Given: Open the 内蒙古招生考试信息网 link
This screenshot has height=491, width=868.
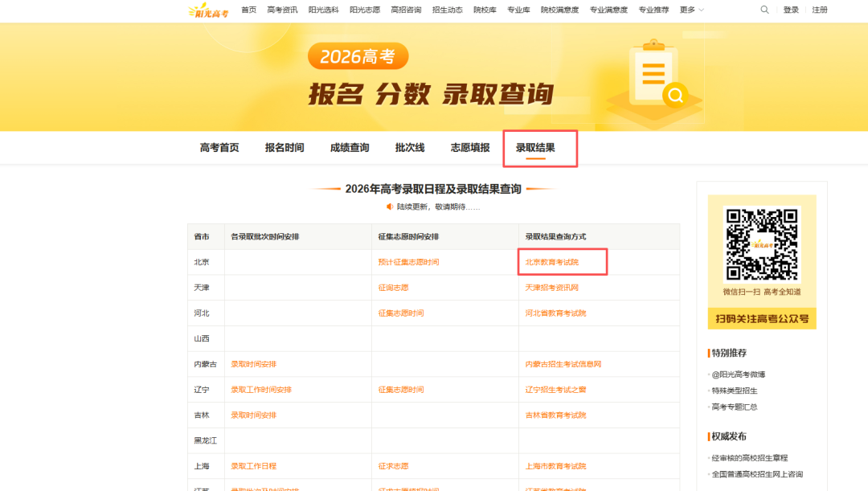Looking at the screenshot, I should 563,364.
